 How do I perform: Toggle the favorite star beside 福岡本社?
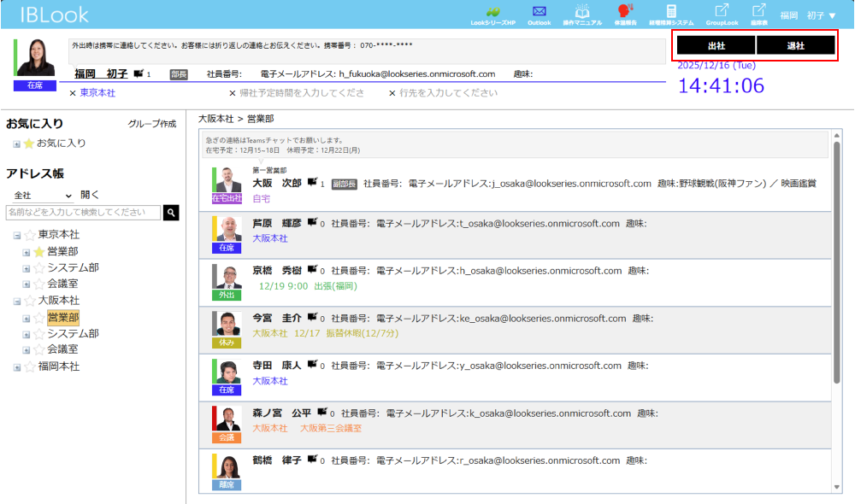(x=29, y=367)
